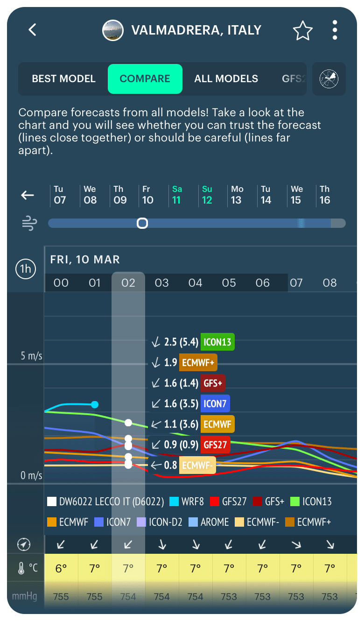Open the Valmadrera location photo avatar

pyautogui.click(x=112, y=30)
